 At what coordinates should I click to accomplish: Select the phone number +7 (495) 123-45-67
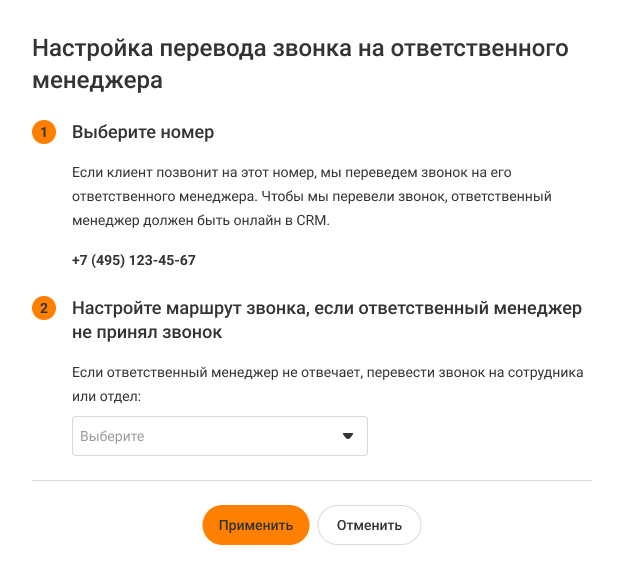(134, 260)
